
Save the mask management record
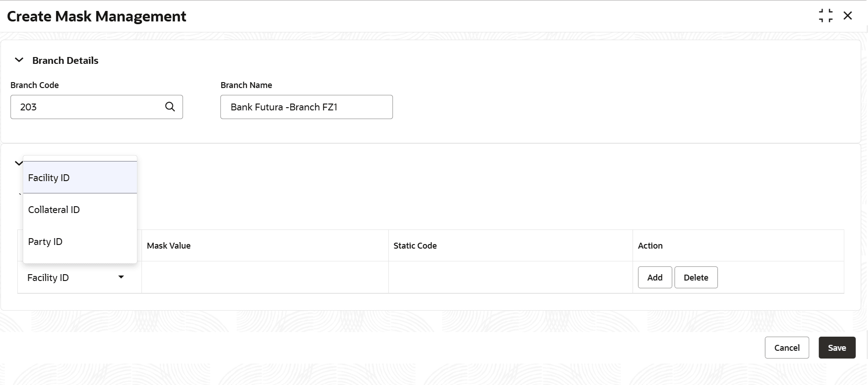[x=837, y=348]
